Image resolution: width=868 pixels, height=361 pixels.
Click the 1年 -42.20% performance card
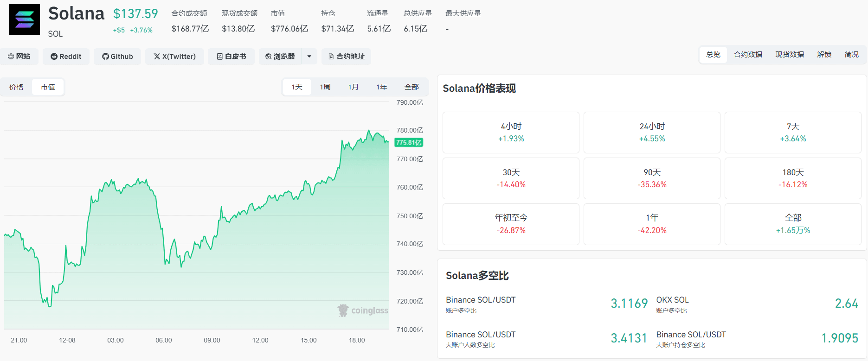(652, 224)
